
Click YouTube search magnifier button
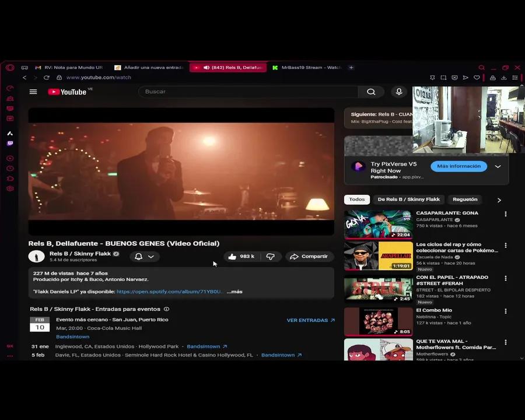point(371,92)
